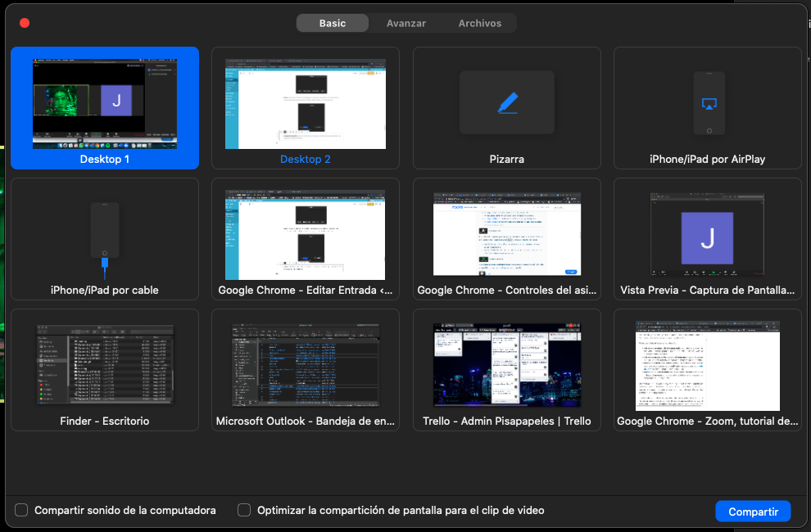Image resolution: width=811 pixels, height=532 pixels.
Task: Select the Pizarra whiteboard pencil icon
Action: (x=507, y=103)
